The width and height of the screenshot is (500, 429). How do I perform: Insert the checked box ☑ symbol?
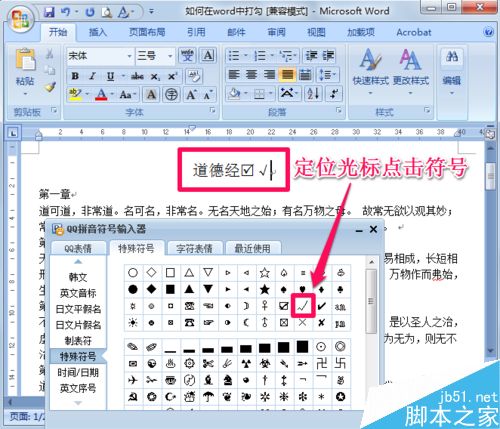pyautogui.click(x=284, y=306)
